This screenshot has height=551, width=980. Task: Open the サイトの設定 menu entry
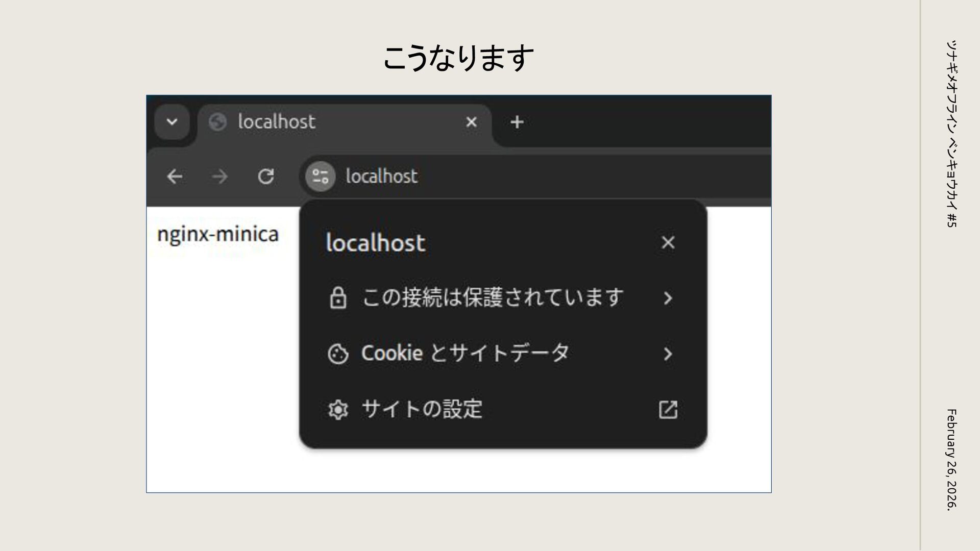click(422, 409)
